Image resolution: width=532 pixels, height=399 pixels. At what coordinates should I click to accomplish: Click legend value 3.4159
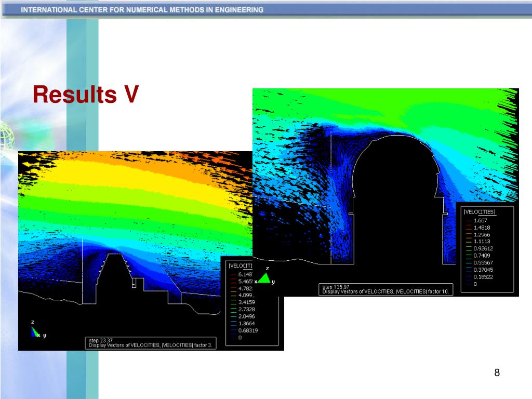[x=246, y=302]
